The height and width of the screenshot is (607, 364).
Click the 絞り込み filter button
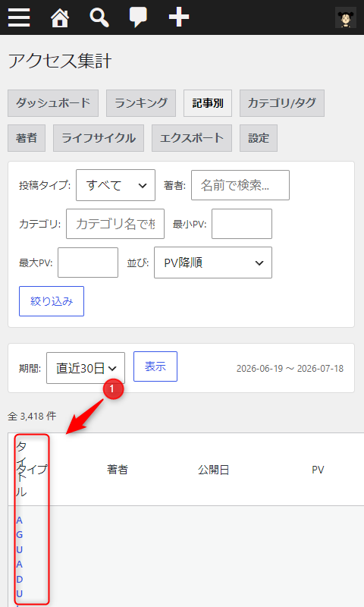pyautogui.click(x=52, y=301)
